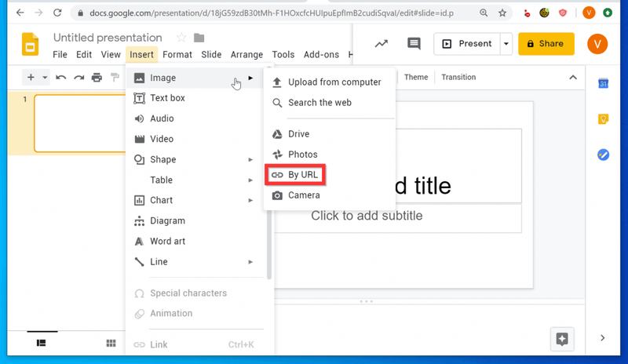Expand the Chart submenu arrow
The image size is (628, 364).
(x=250, y=200)
